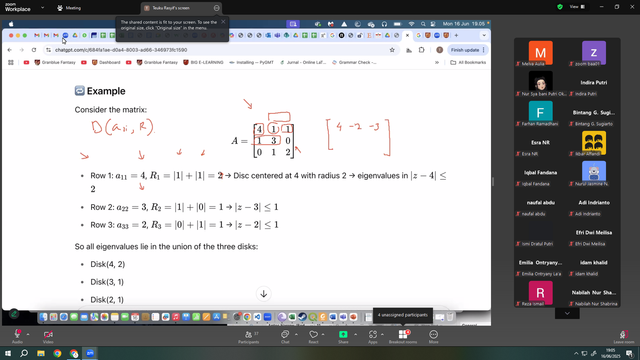Open BIG E-LEARNING bookmark in shared Chrome
Screen dimensions: 640x360
(203, 62)
